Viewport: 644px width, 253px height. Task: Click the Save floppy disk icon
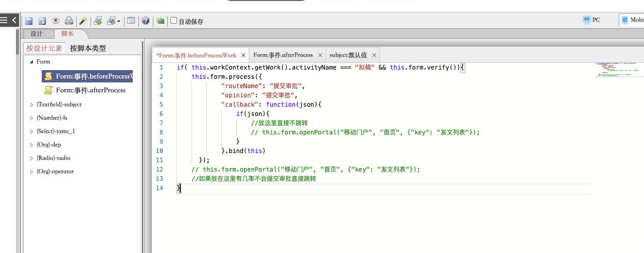(x=29, y=21)
